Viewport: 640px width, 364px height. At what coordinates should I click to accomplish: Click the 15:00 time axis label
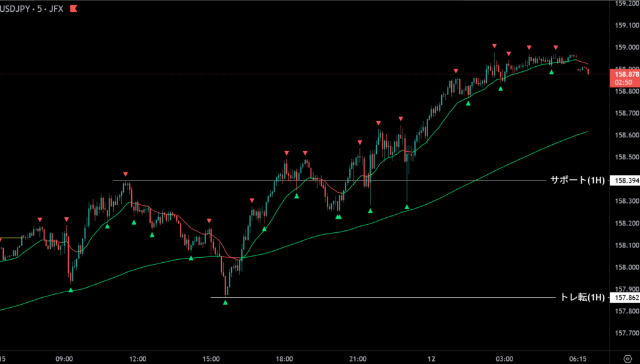pos(211,358)
